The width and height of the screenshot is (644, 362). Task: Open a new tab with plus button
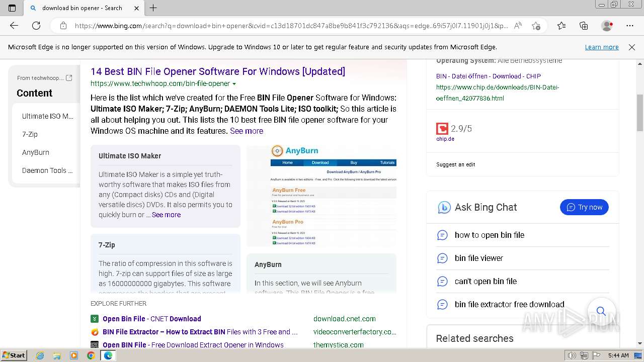(x=153, y=8)
